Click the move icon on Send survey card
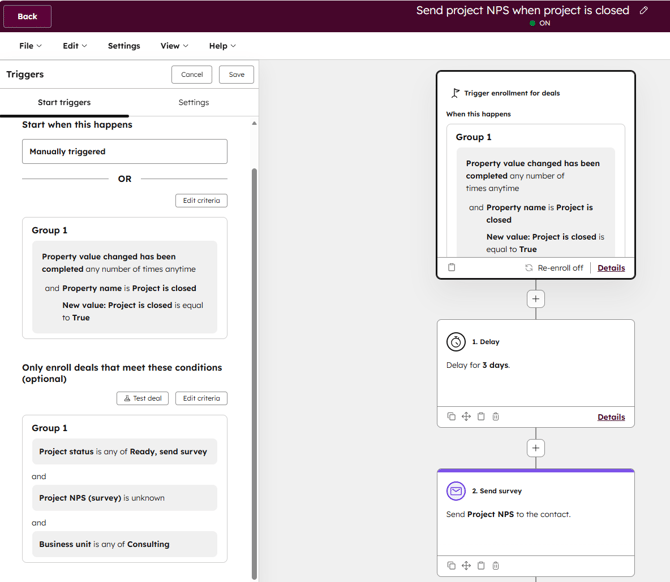The width and height of the screenshot is (670, 582). pos(466,566)
